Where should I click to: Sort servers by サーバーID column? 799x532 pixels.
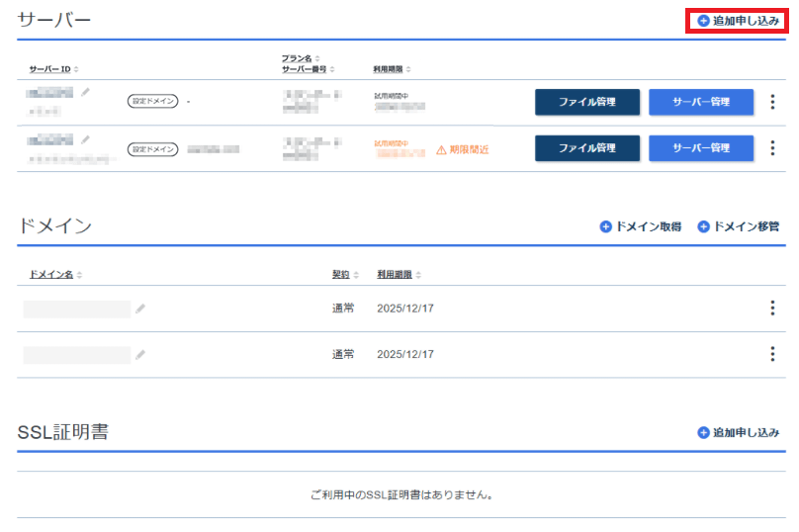[53, 69]
